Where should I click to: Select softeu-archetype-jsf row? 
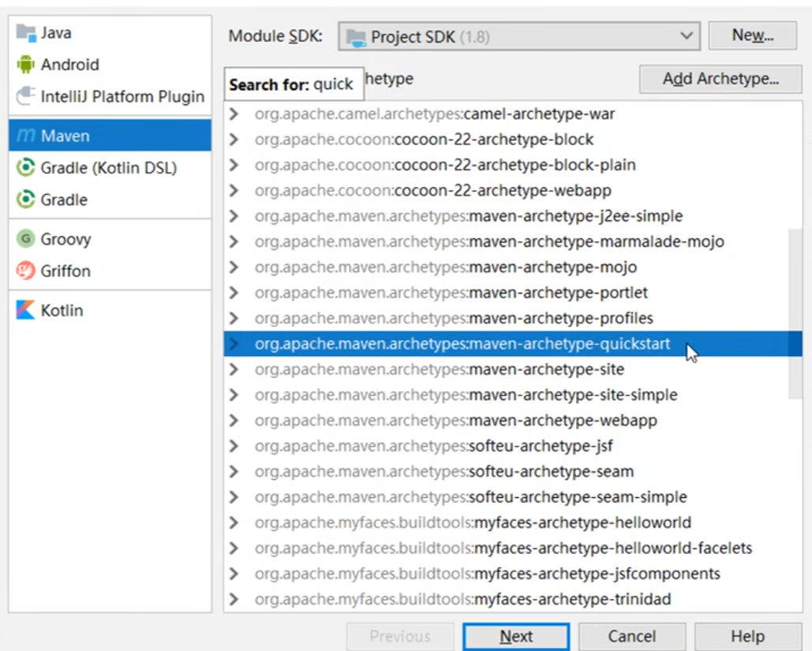tap(513, 446)
